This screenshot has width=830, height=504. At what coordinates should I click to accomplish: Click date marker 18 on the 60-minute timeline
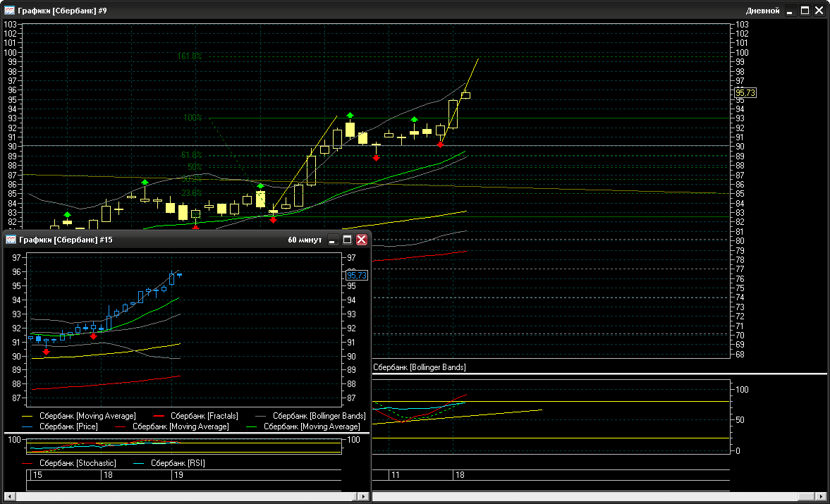click(x=108, y=475)
